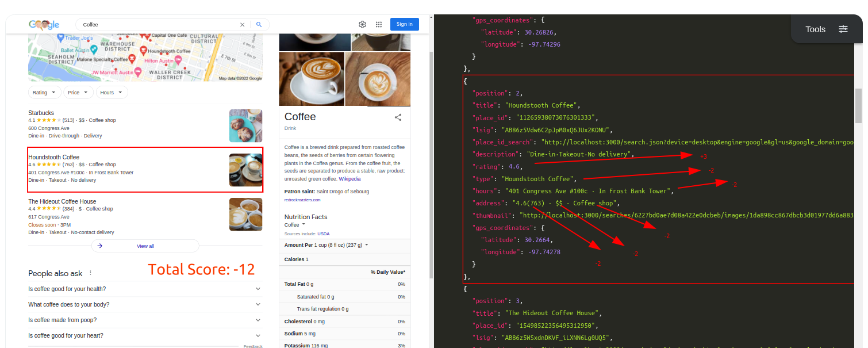This screenshot has height=348, width=868.
Task: Open the Hours filter dropdown
Action: coord(112,93)
